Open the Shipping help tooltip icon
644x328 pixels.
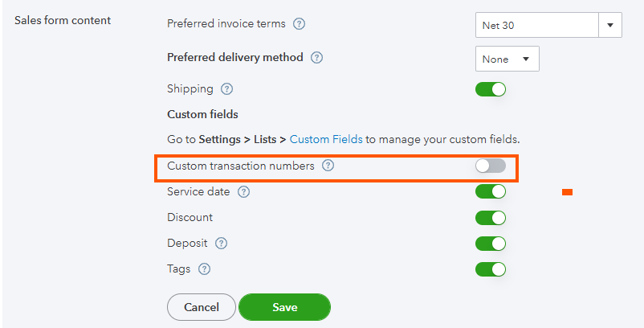click(226, 89)
